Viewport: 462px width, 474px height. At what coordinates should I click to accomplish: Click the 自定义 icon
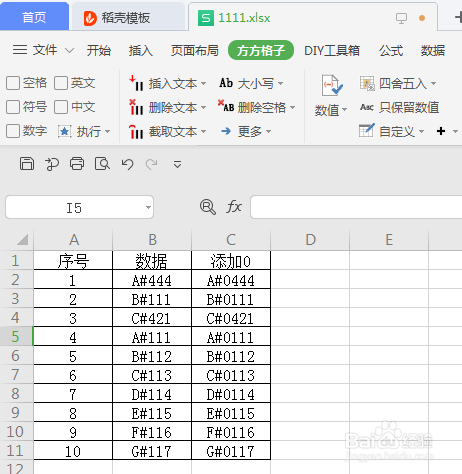(x=367, y=131)
